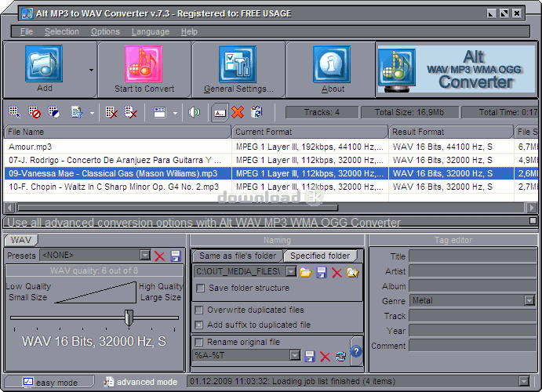
Task: Save naming pattern with floppy icon
Action: [310, 356]
